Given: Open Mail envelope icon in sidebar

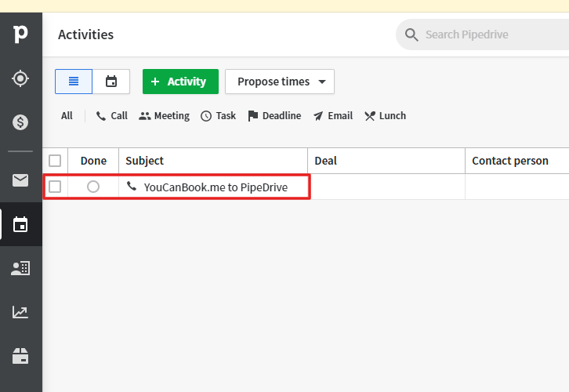Looking at the screenshot, I should (x=20, y=180).
